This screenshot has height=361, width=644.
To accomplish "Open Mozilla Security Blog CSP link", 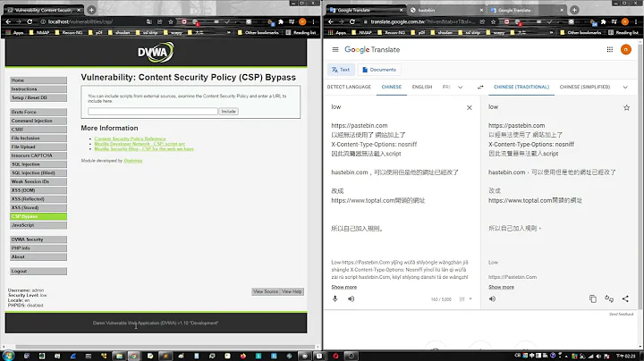I will click(x=144, y=149).
